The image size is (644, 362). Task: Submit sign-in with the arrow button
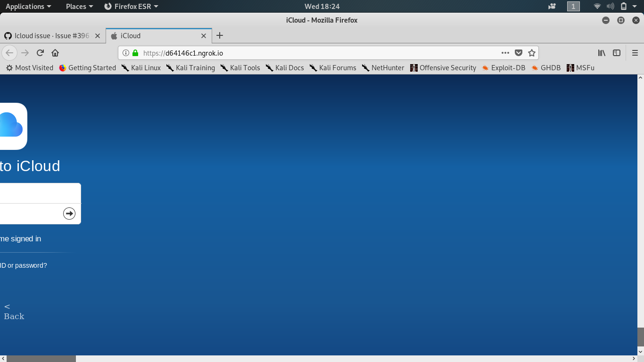[x=69, y=214]
